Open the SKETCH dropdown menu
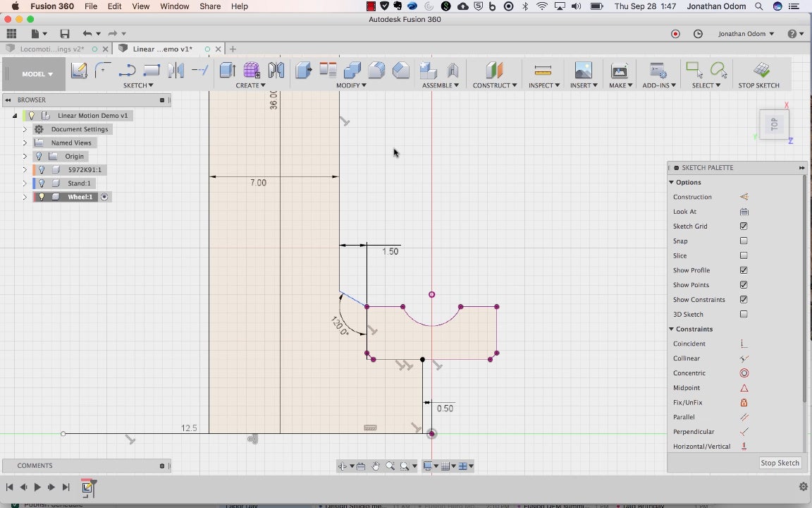Image resolution: width=812 pixels, height=508 pixels. [x=138, y=85]
